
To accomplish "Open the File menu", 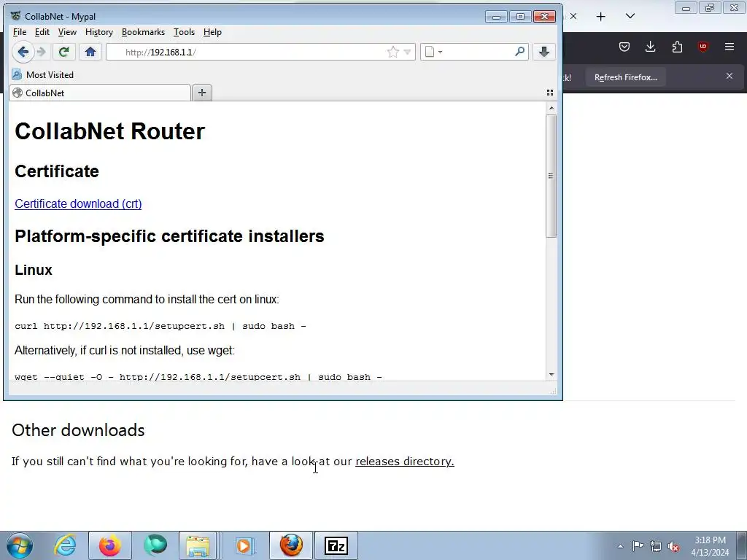I will pos(20,32).
